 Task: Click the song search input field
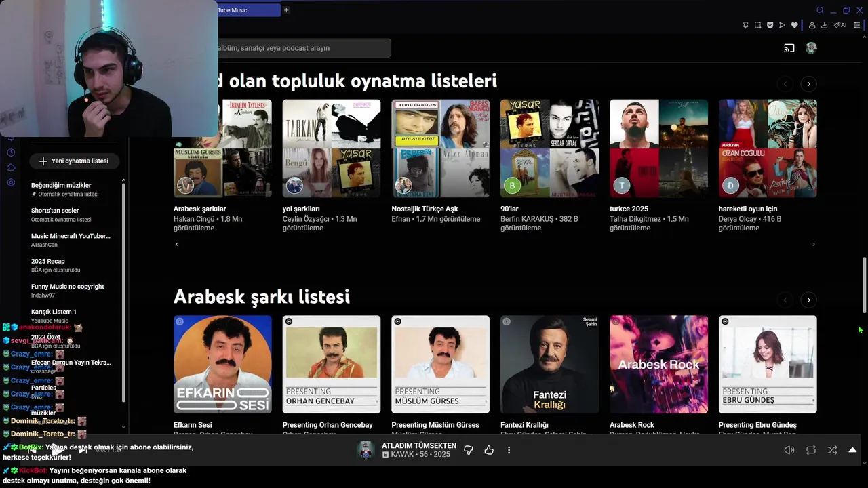pyautogui.click(x=303, y=48)
